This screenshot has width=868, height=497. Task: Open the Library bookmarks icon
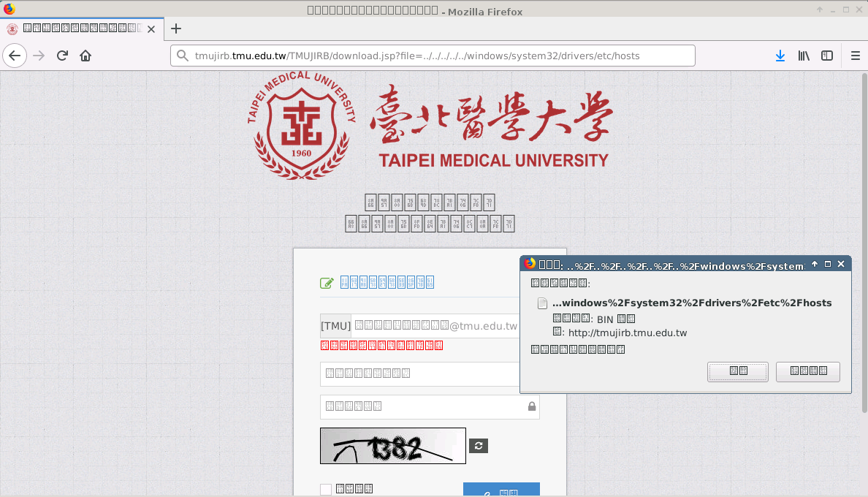[804, 56]
